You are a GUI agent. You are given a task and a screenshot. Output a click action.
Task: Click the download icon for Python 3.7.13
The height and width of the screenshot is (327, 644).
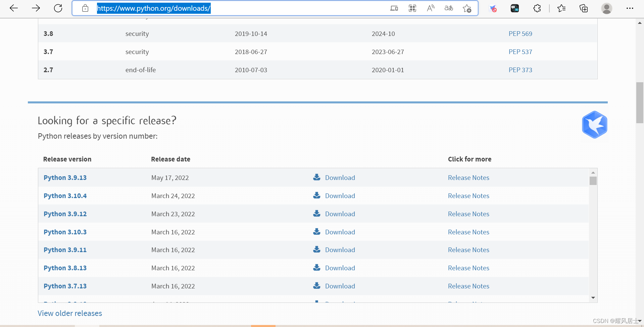point(316,285)
